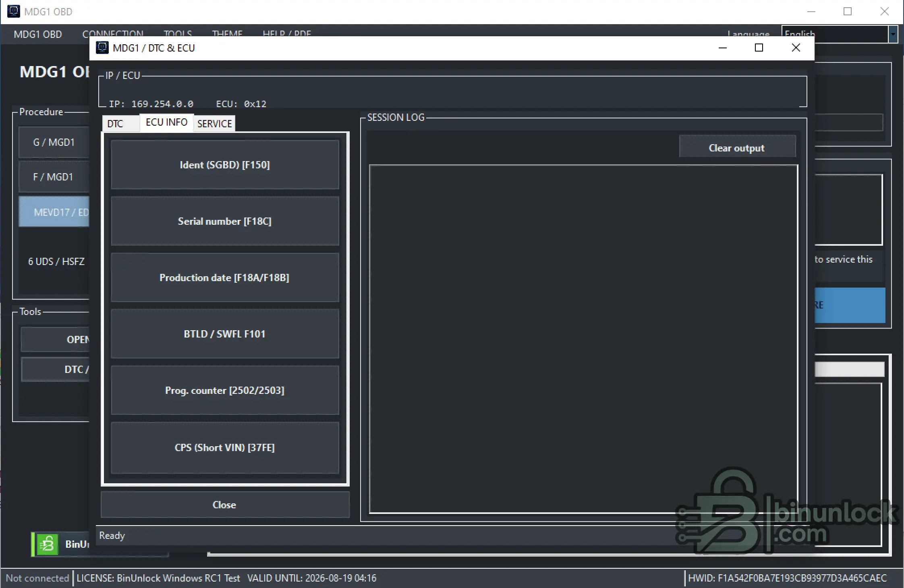The height and width of the screenshot is (588, 904).
Task: Select the F / MGD1 procedure
Action: click(x=54, y=177)
